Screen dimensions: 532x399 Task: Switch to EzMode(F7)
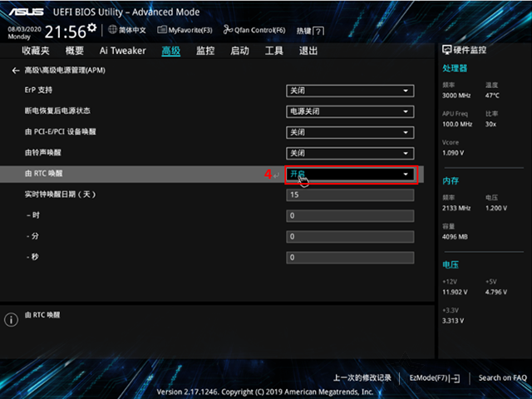click(x=434, y=377)
